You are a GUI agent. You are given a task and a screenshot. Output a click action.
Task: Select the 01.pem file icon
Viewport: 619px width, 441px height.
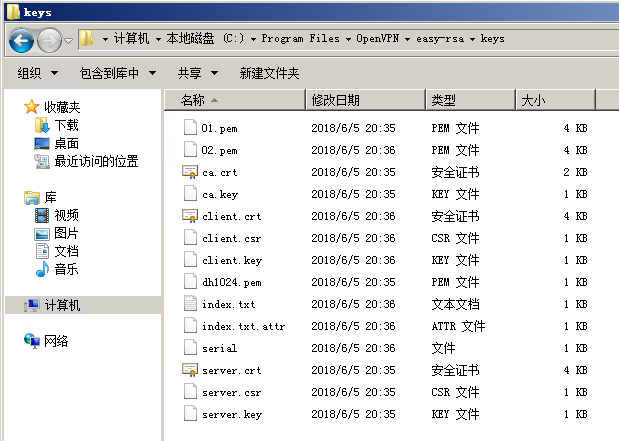coord(190,127)
